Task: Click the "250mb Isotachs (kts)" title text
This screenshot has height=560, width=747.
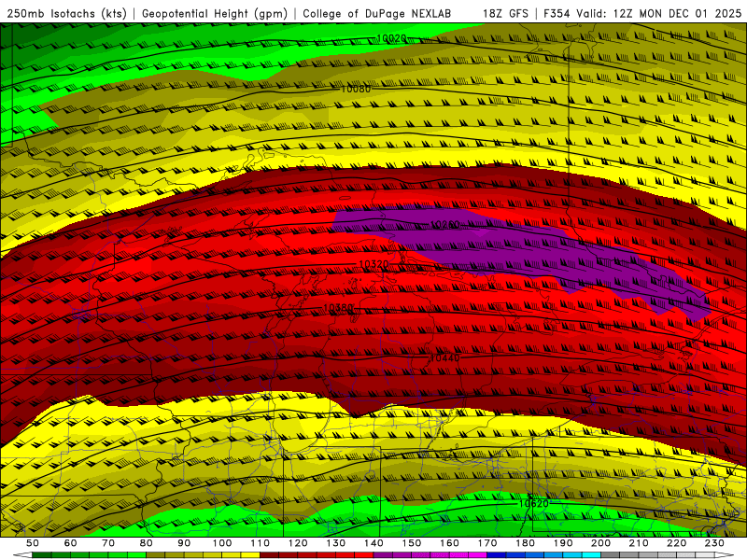Action: 66,13
